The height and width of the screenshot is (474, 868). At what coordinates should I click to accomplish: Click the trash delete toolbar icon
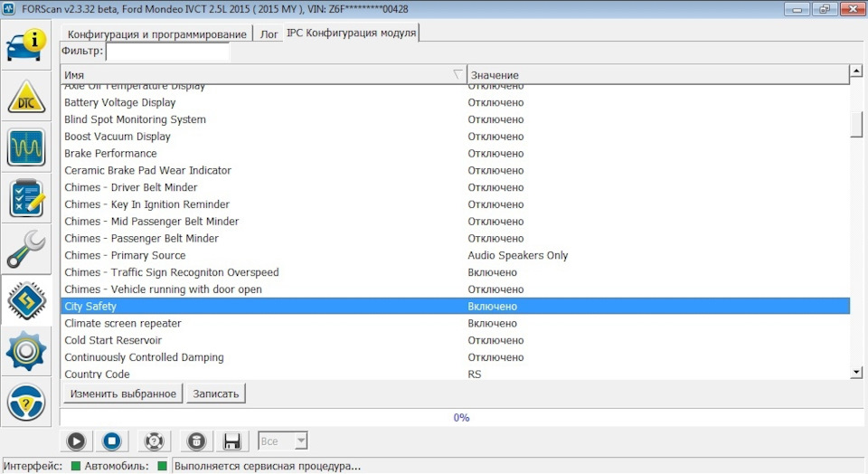click(x=196, y=441)
